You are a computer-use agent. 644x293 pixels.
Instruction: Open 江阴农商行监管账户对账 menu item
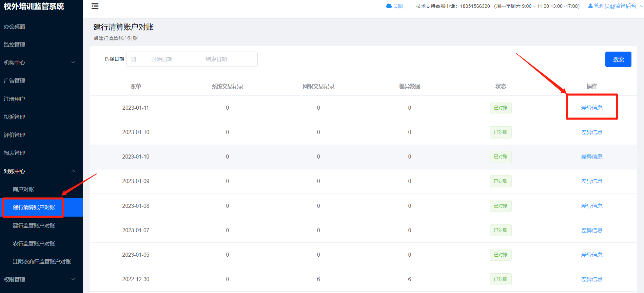click(42, 262)
